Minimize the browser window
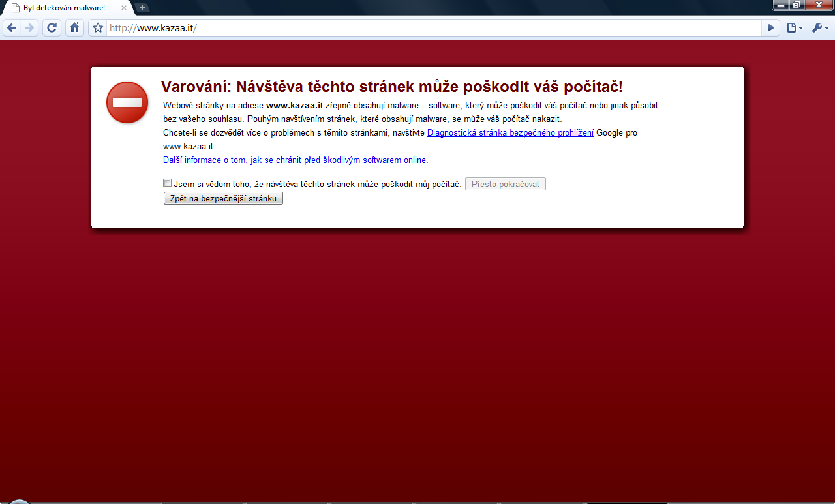This screenshot has width=835, height=504. 781,5
